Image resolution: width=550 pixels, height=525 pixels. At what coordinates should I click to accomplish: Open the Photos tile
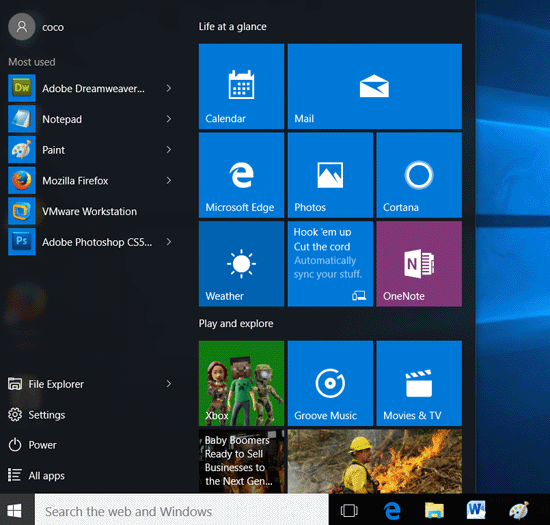point(330,175)
